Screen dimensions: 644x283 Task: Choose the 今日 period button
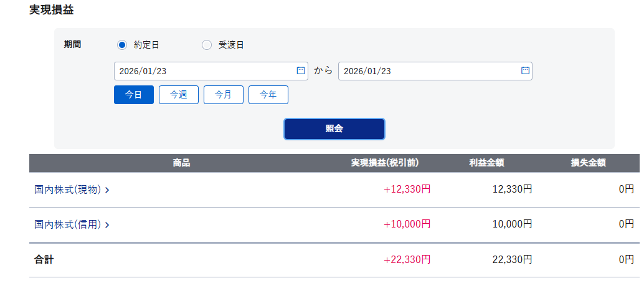tap(134, 95)
